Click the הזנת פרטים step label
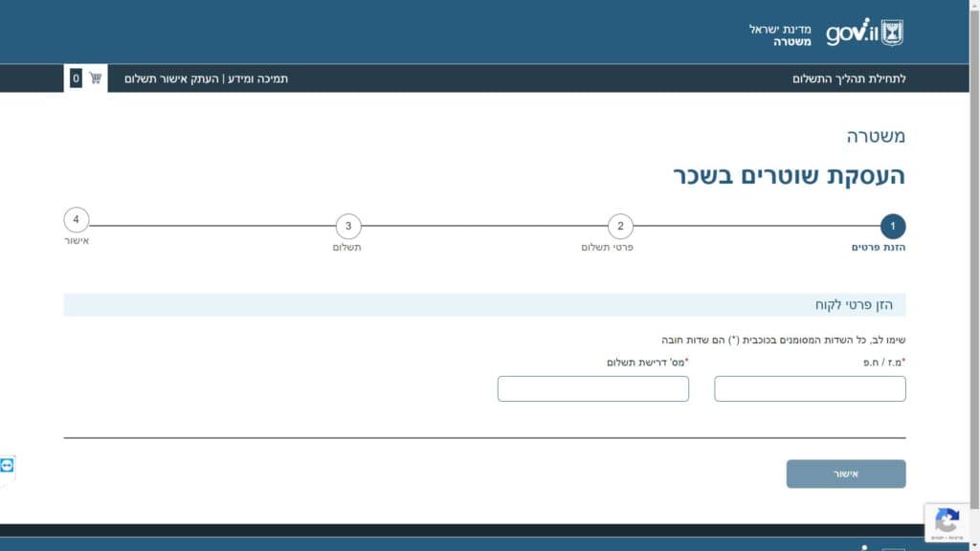This screenshot has width=980, height=551. (879, 248)
